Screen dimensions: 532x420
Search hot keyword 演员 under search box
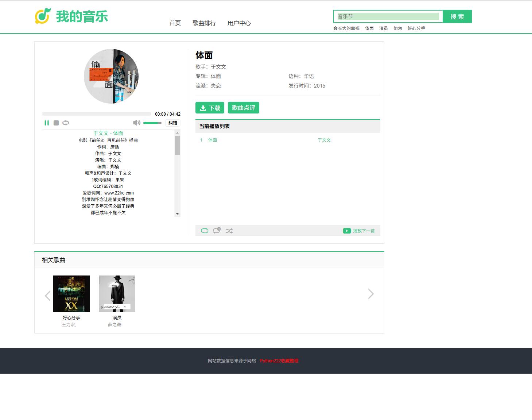point(384,28)
